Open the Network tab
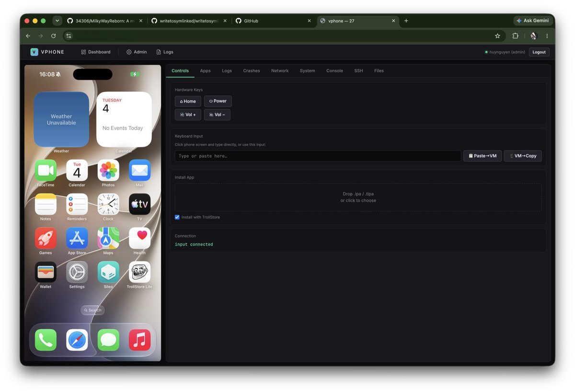This screenshot has width=575, height=392. point(280,70)
